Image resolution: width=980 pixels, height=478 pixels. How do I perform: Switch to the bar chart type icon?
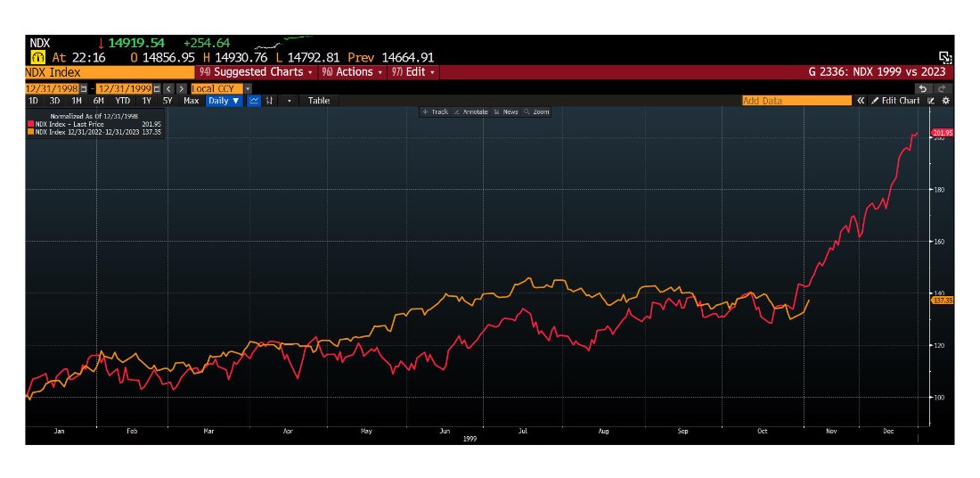269,101
